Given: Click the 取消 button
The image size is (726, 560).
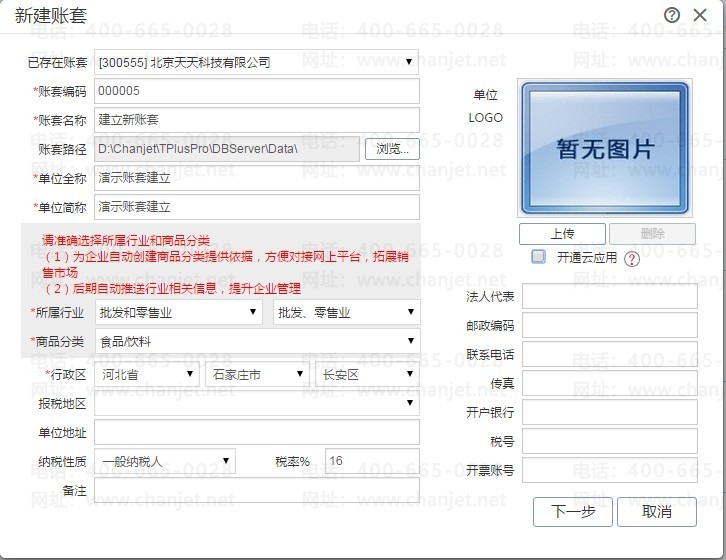Looking at the screenshot, I should point(657,511).
